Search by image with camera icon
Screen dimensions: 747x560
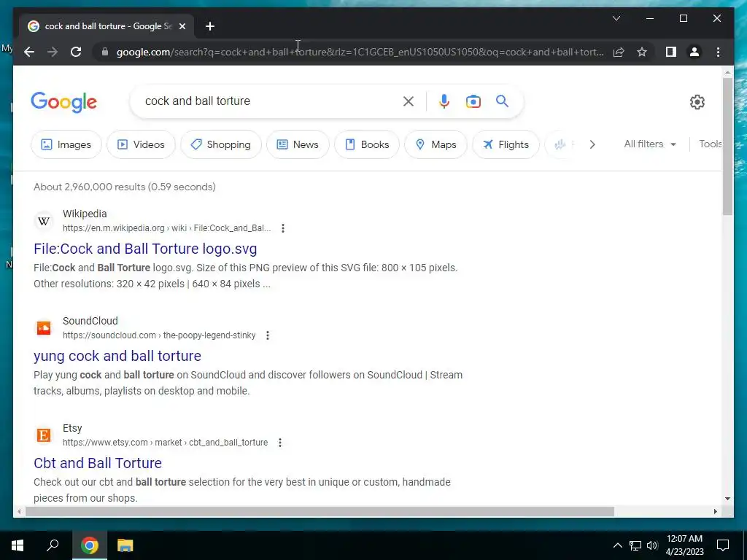pyautogui.click(x=473, y=101)
